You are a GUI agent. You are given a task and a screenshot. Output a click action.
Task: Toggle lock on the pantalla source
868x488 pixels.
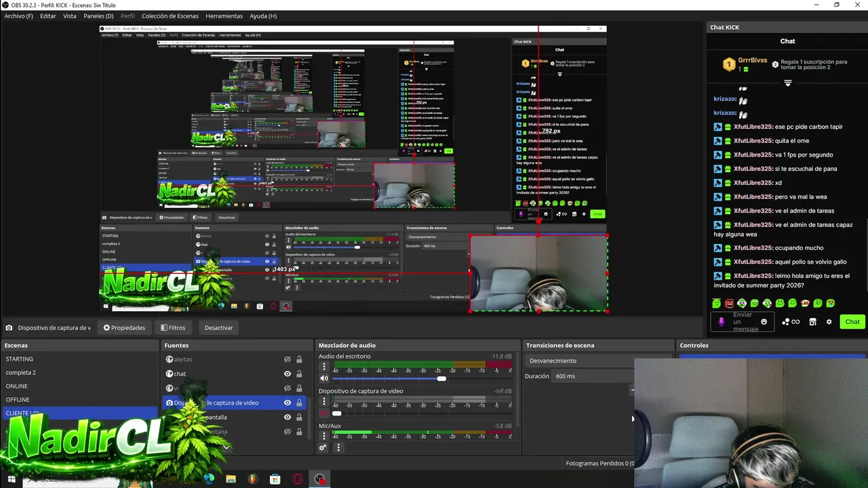point(299,417)
